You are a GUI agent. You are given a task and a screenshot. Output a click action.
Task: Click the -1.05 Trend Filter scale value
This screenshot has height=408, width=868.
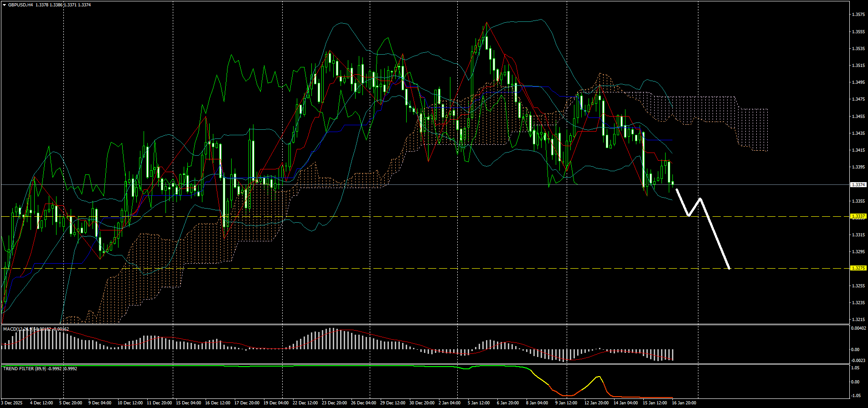(856, 396)
